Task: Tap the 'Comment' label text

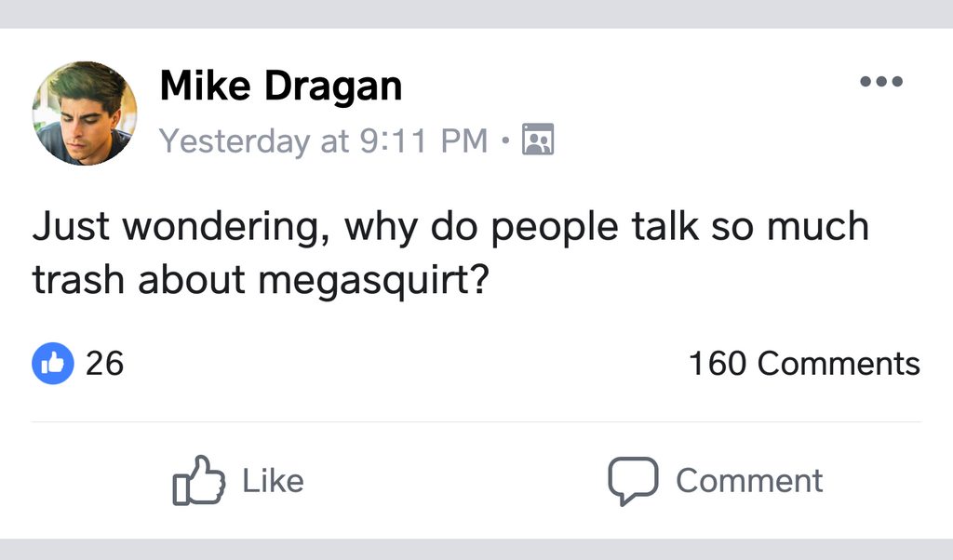Action: point(749,480)
